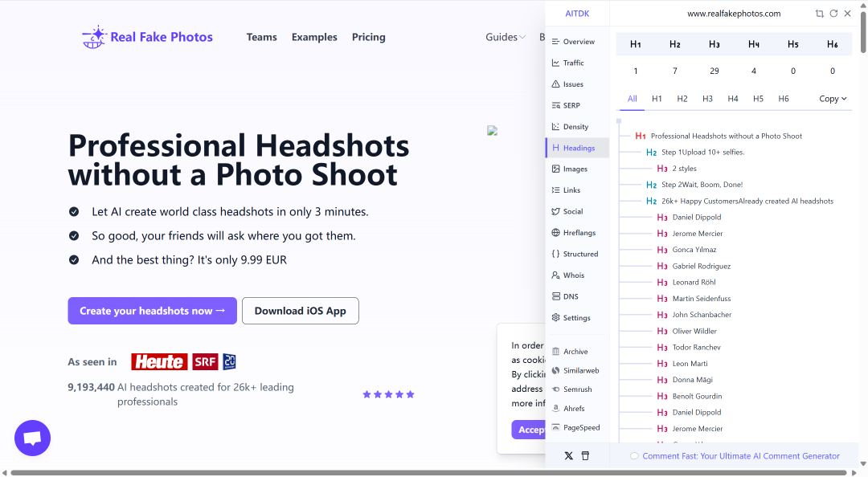Open the Teams navigation link
868x477 pixels.
tap(262, 37)
